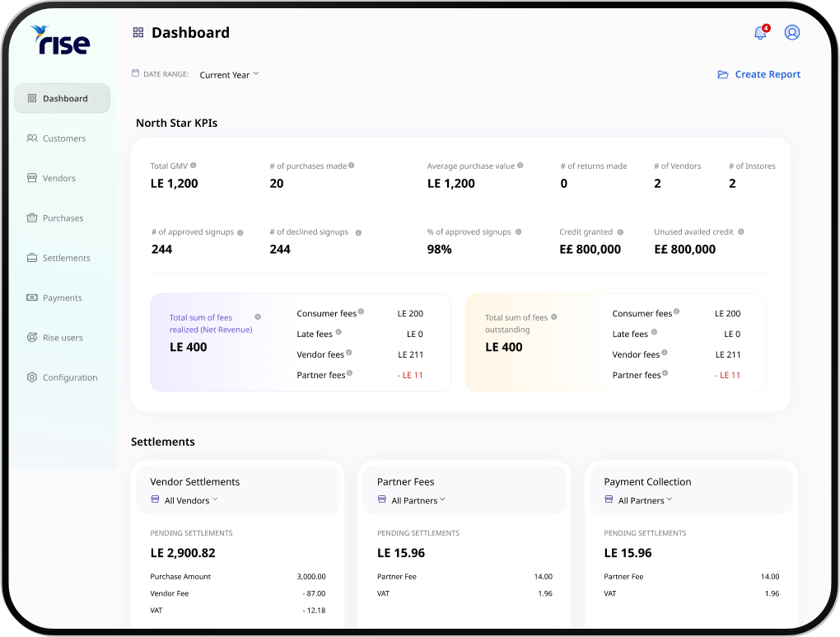Click info icon beside Unused availed credit
Viewport: 840px width, 637px height.
tap(741, 232)
